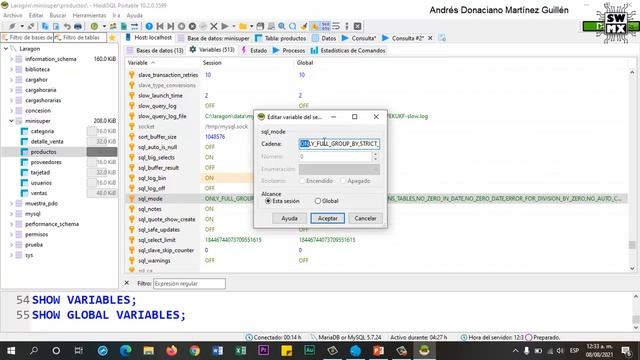This screenshot has width=640, height=360.
Task: Click the Aceptar button
Action: (327, 218)
